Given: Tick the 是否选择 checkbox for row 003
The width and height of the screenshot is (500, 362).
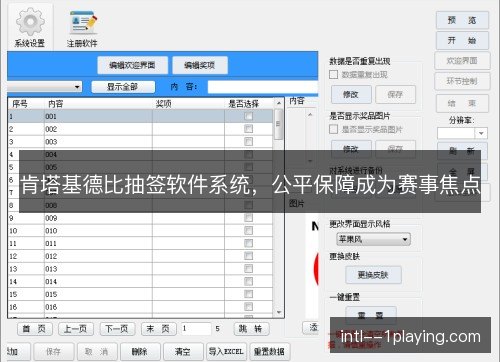Looking at the screenshot, I should pyautogui.click(x=248, y=142).
